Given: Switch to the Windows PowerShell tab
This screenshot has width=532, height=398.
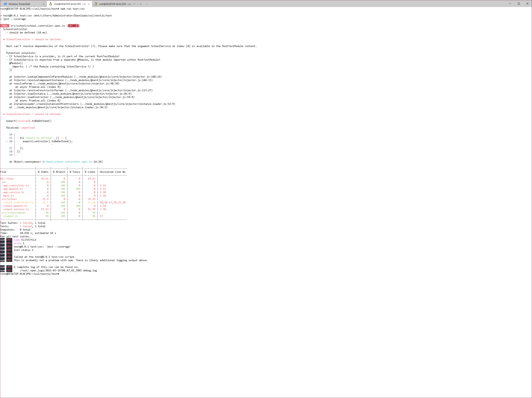Looking at the screenshot, I should (19, 4).
